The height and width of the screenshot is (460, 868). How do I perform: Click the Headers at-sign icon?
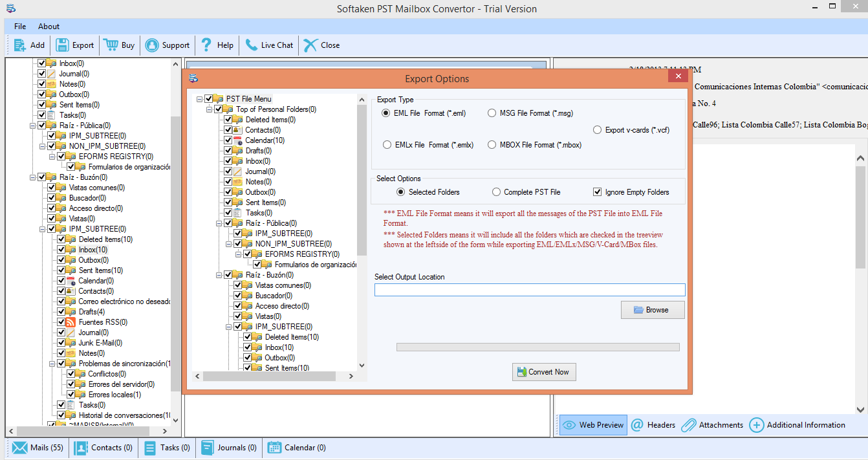pos(636,425)
